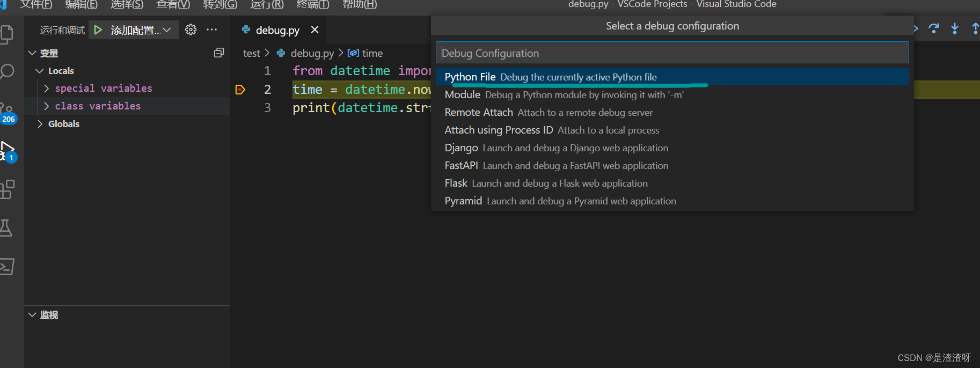Open the Explorer view in activity bar

pyautogui.click(x=7, y=34)
